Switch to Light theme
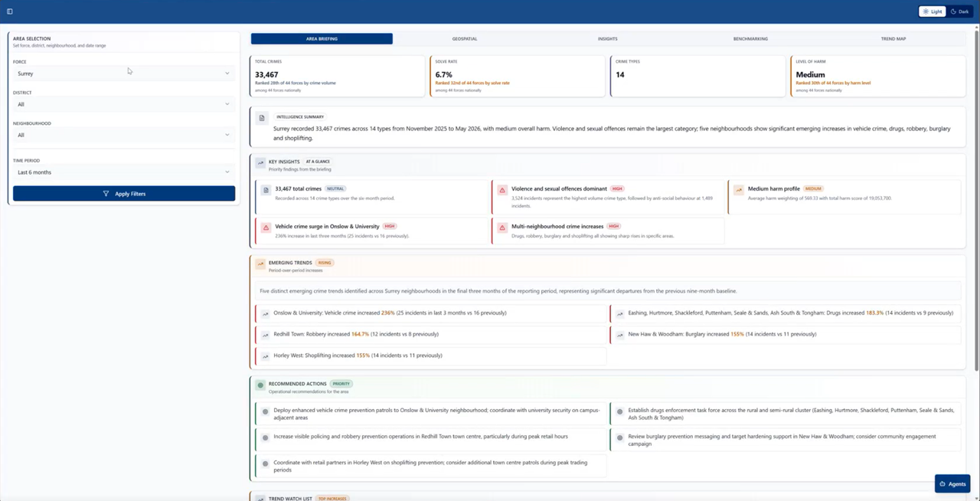This screenshot has width=980, height=501. [933, 11]
